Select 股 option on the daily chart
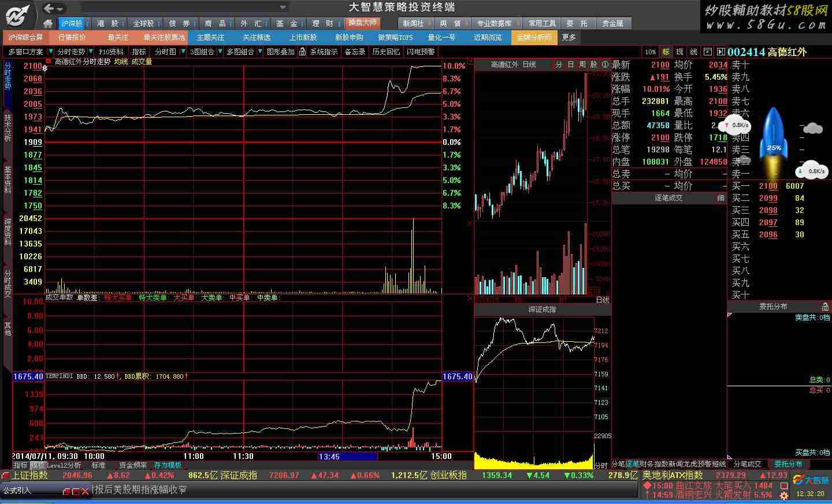 (593, 65)
